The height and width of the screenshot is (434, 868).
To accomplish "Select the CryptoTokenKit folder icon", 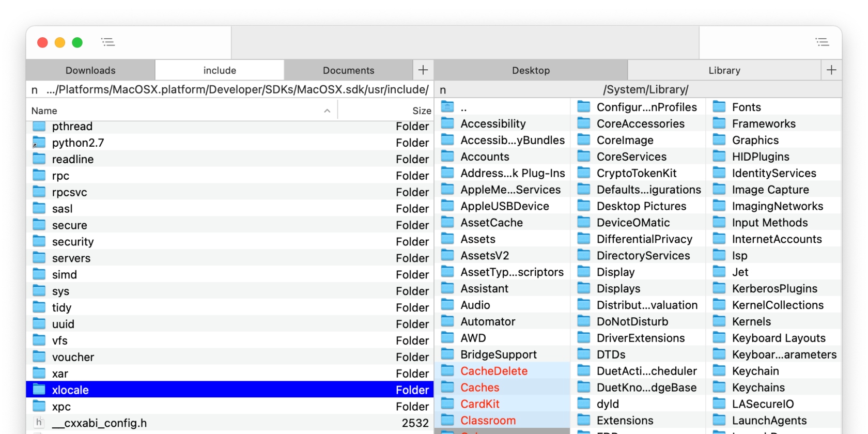I will pos(584,173).
